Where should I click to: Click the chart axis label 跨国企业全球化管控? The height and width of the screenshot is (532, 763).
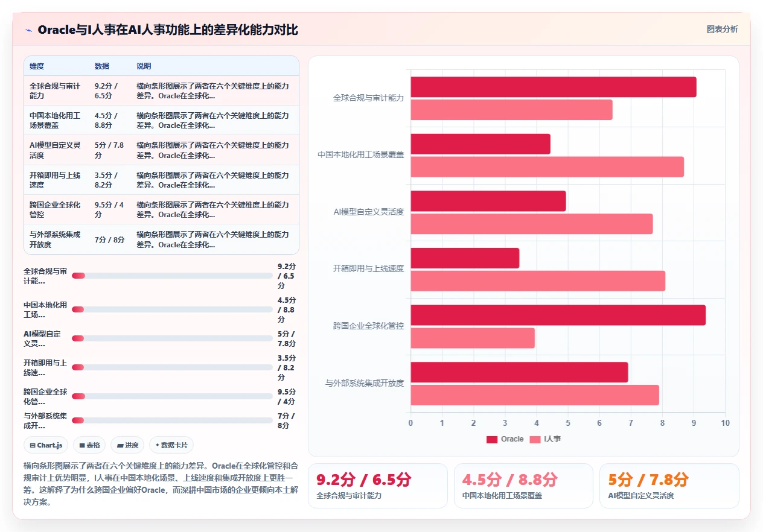coord(368,326)
